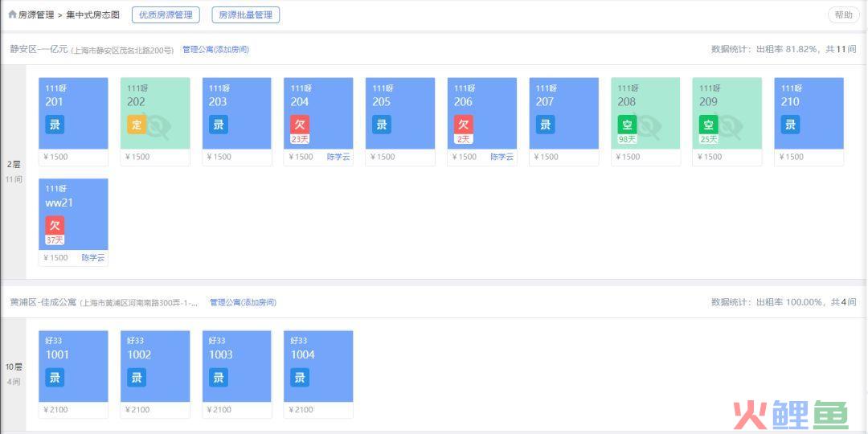Click 集中式房态图 breadcrumb item
Image resolution: width=868 pixels, height=434 pixels.
[x=93, y=15]
